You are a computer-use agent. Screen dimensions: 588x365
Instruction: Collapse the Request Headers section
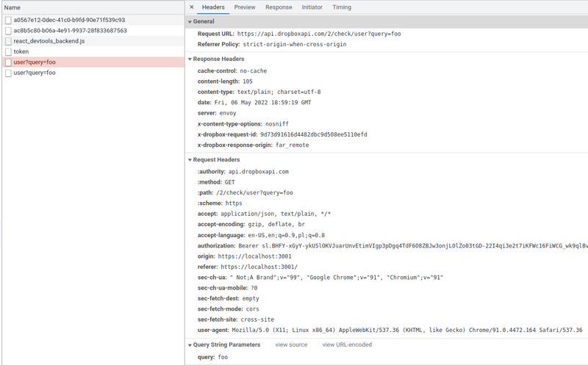coord(190,159)
